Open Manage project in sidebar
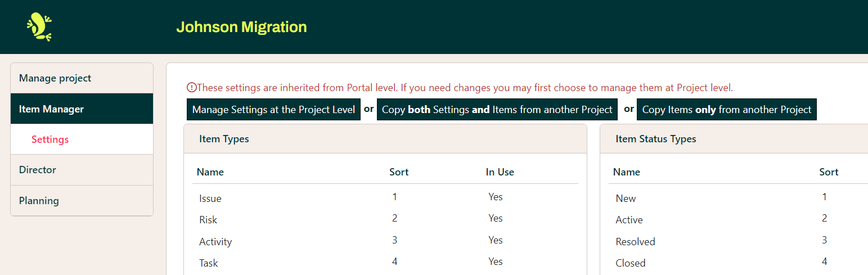Image resolution: width=868 pixels, height=275 pixels. 55,78
